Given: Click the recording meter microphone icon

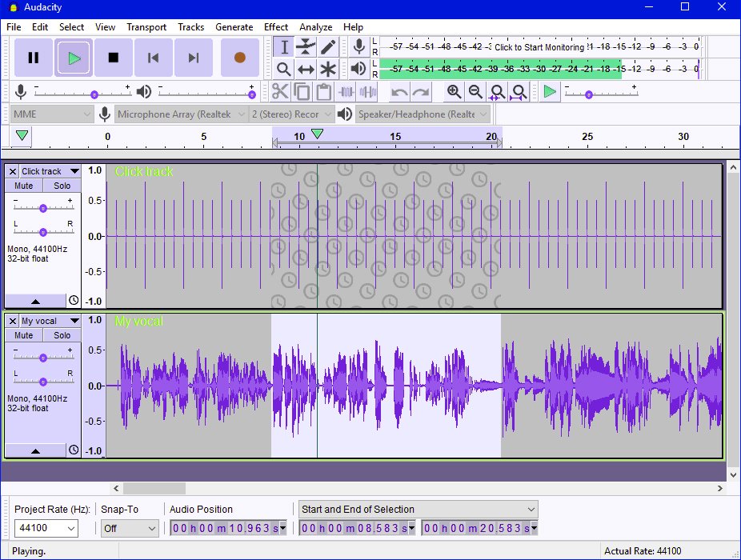Looking at the screenshot, I should point(359,46).
